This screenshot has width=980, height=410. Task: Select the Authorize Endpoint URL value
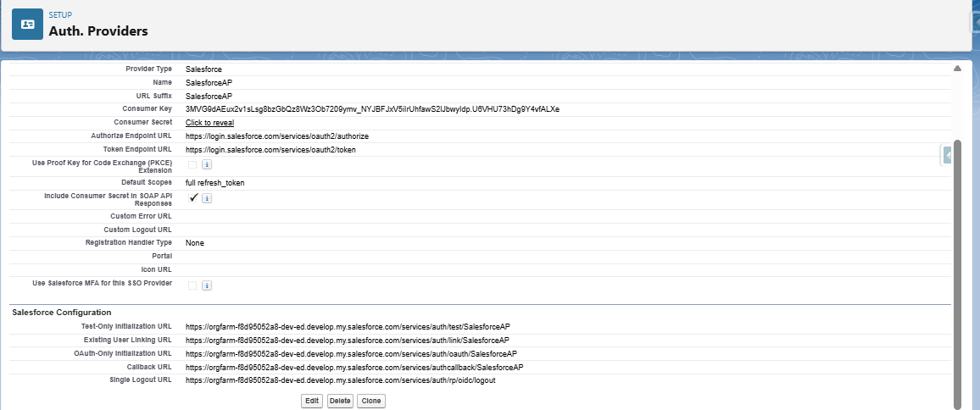tap(277, 136)
